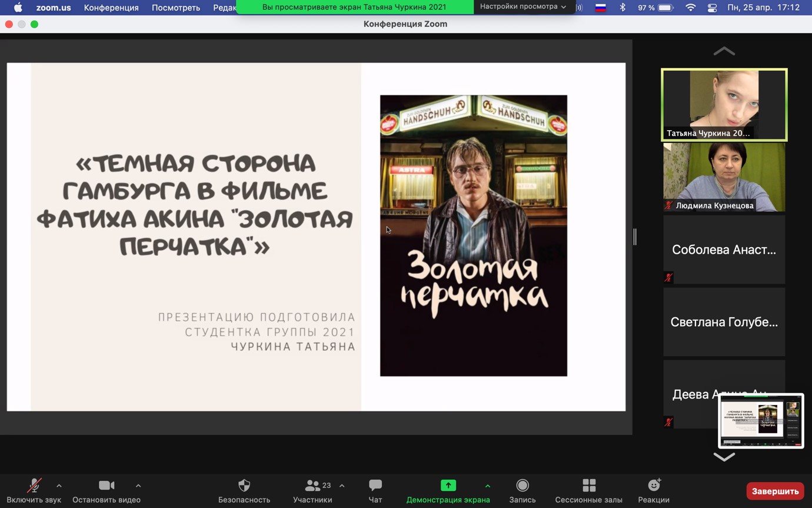Click Демонстрация экрана share screen icon

coord(448,485)
